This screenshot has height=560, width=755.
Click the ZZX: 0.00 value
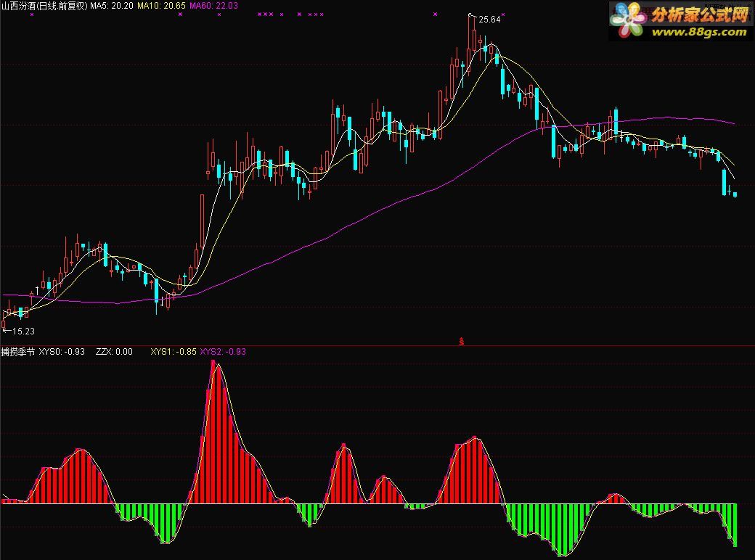[x=114, y=352]
